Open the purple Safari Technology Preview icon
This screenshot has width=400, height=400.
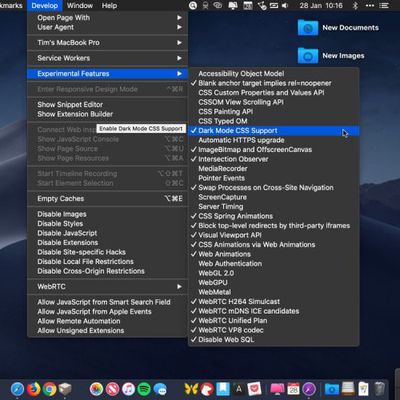pyautogui.click(x=309, y=389)
